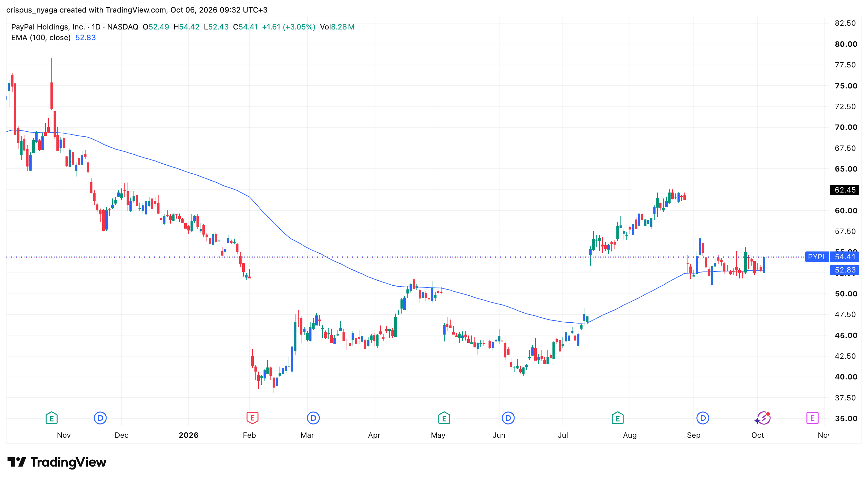Click the dividend marker before December

click(100, 418)
